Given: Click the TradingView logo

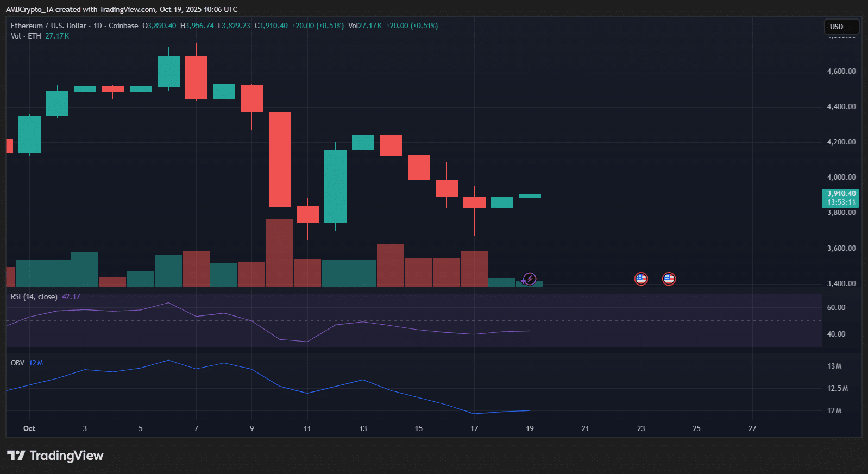Looking at the screenshot, I should click(55, 456).
